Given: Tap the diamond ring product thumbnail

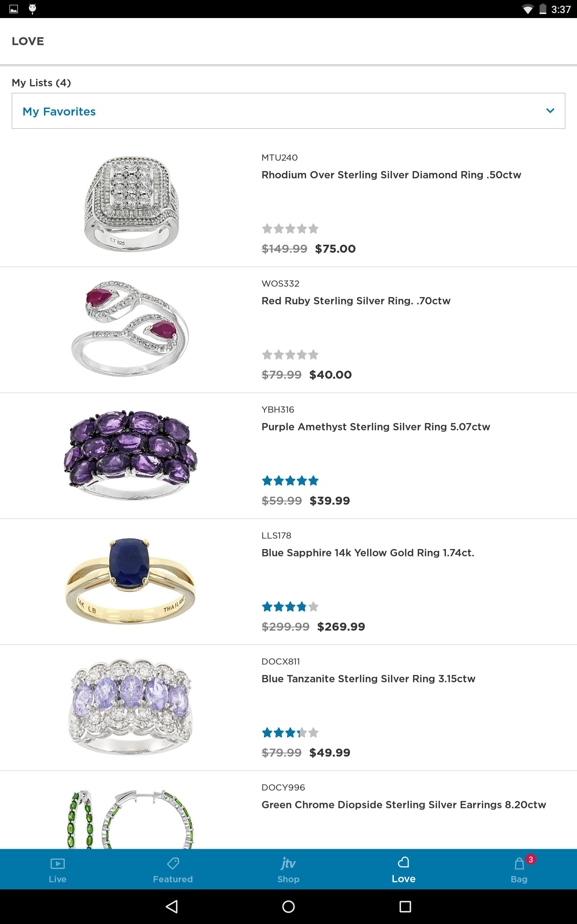Looking at the screenshot, I should pos(131,203).
